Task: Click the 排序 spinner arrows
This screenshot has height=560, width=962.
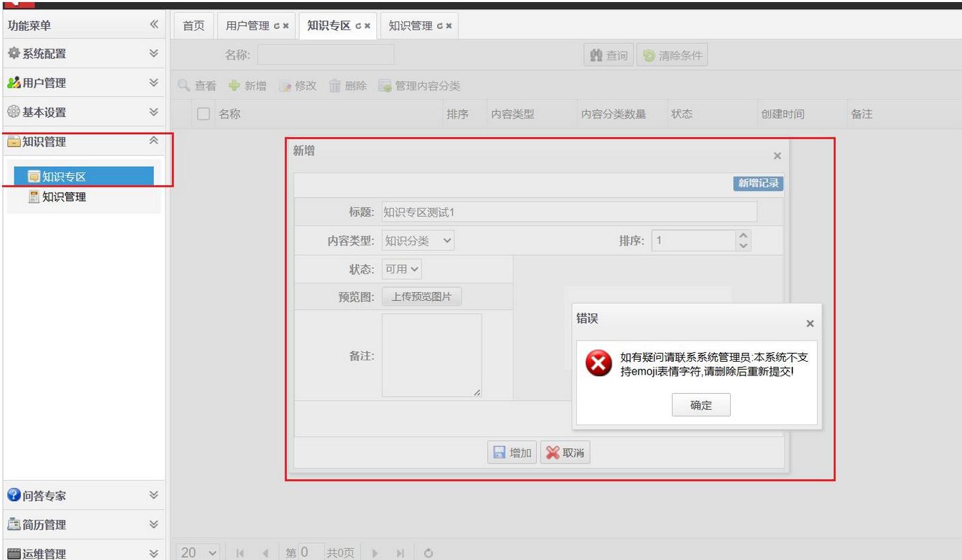Action: tap(744, 241)
